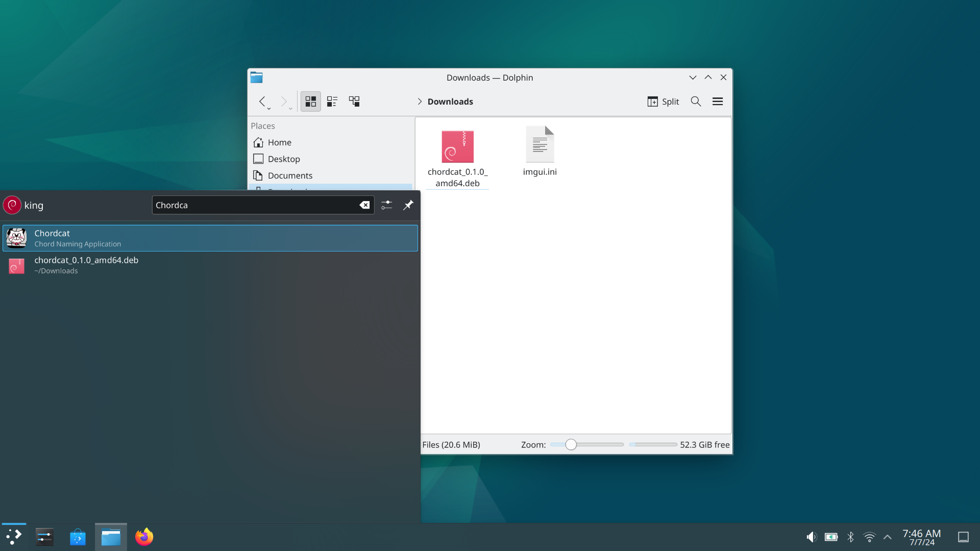980x551 pixels.
Task: Click the free space bar indicator
Action: coord(653,445)
